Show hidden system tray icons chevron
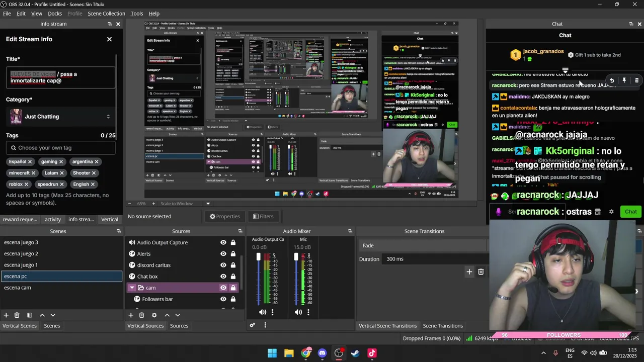 (x=543, y=353)
